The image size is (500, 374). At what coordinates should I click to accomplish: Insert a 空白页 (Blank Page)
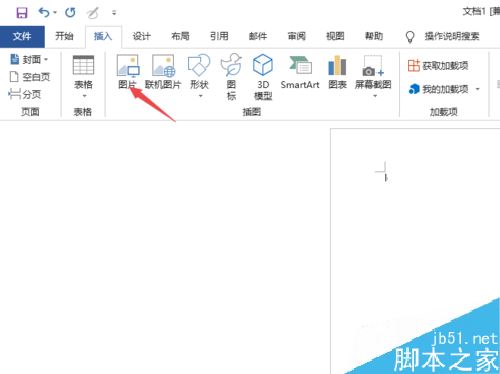[x=30, y=77]
